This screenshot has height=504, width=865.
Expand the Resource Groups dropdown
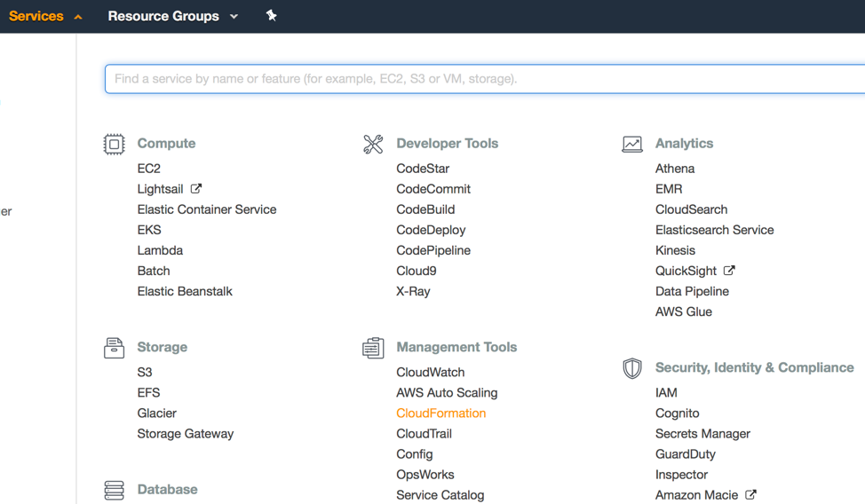point(172,16)
